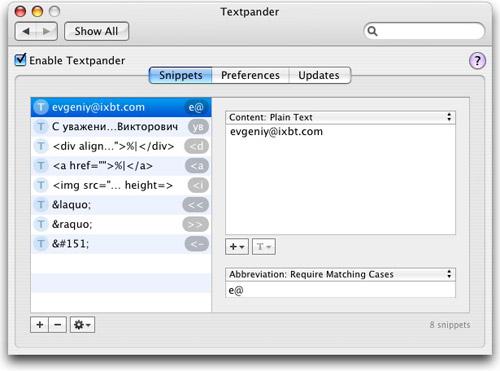Click the search field in toolbar
Image resolution: width=500 pixels, height=371 pixels.
[x=424, y=31]
